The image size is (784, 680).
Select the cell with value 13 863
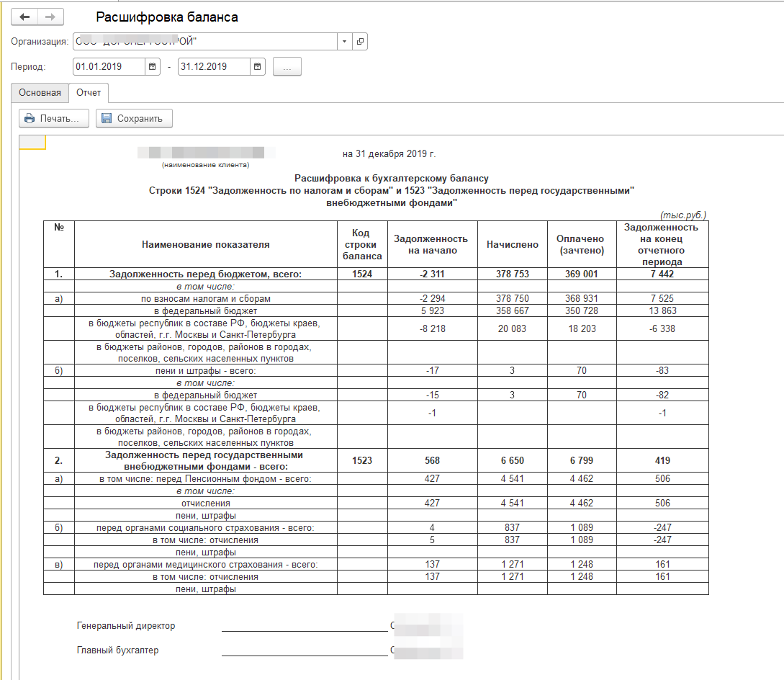(x=662, y=310)
